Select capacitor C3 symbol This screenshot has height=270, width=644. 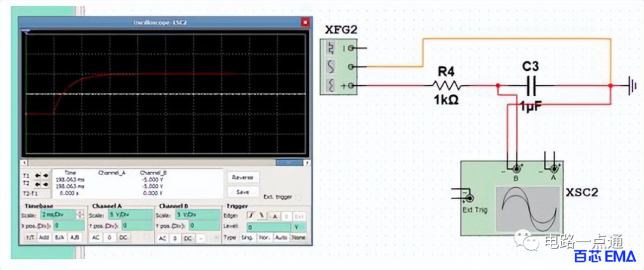[x=532, y=86]
